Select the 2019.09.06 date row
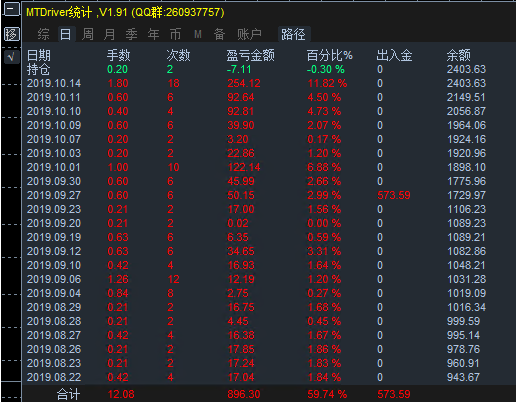 54,279
